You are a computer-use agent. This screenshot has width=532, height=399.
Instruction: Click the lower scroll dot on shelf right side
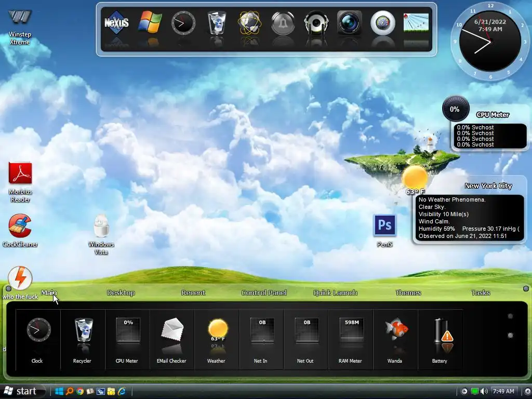[x=510, y=335]
